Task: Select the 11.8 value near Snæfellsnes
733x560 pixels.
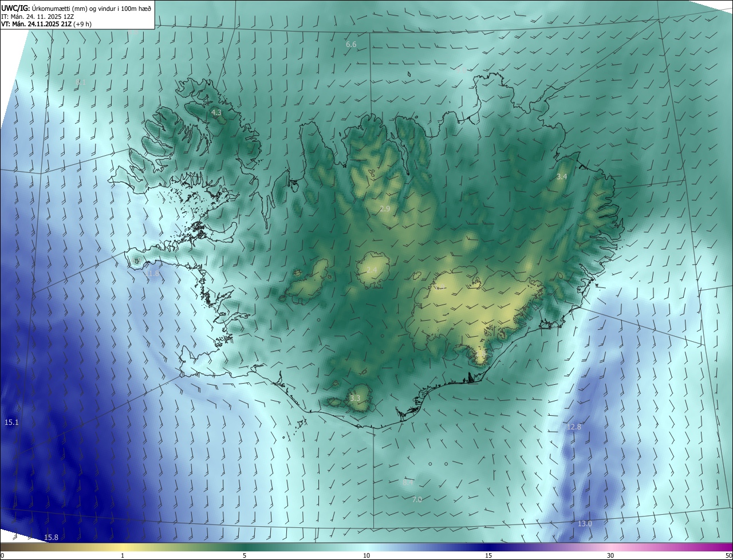Action: (x=152, y=274)
